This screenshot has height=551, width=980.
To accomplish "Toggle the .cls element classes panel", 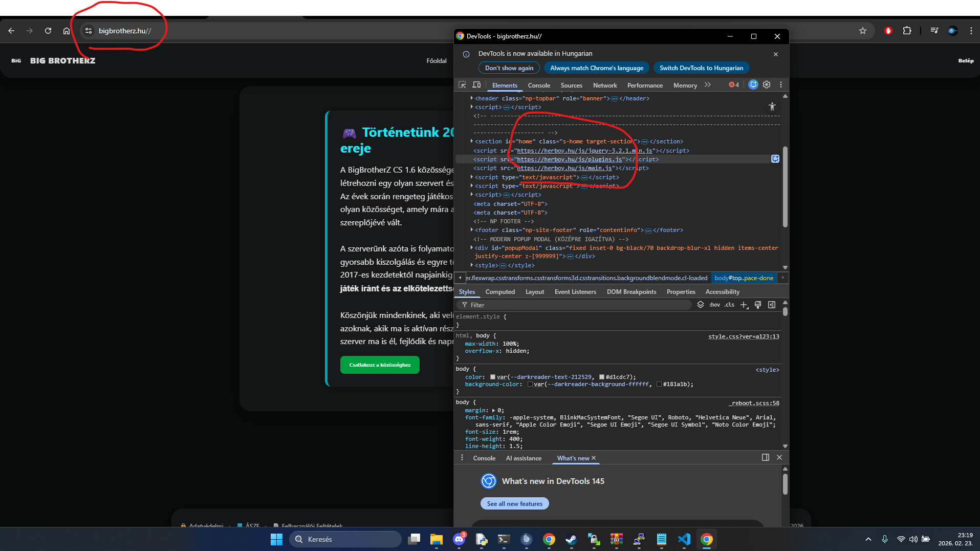I will [x=729, y=305].
